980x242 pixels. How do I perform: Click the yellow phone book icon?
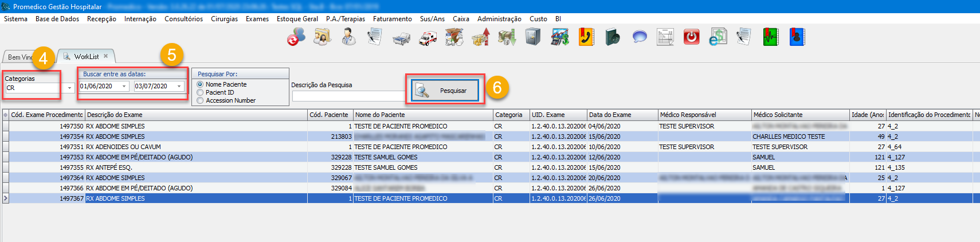coord(586,37)
